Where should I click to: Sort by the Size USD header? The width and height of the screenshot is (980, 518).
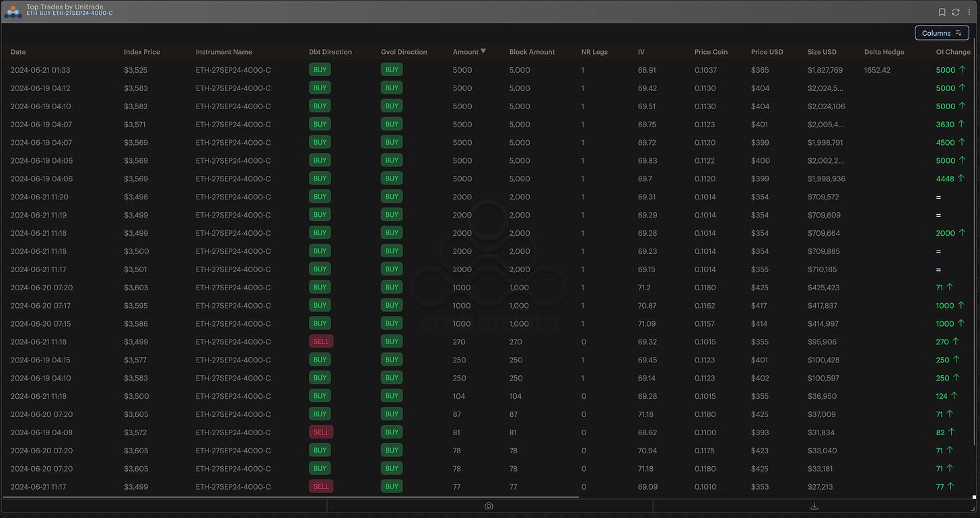822,52
